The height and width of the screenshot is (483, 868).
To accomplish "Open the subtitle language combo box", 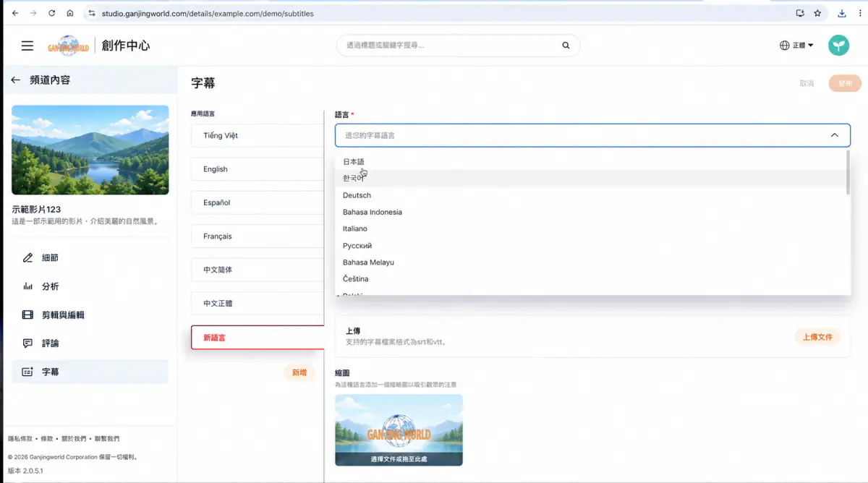I will 592,135.
